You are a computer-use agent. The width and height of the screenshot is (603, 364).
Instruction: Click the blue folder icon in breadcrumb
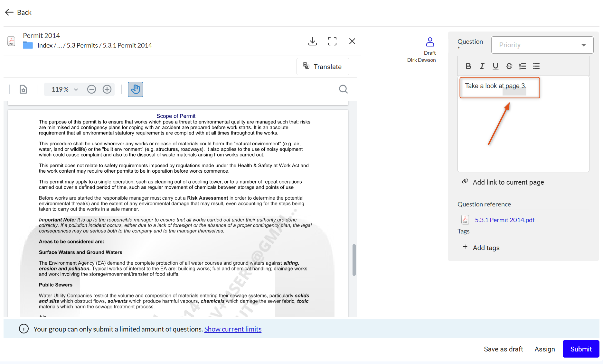(x=28, y=45)
